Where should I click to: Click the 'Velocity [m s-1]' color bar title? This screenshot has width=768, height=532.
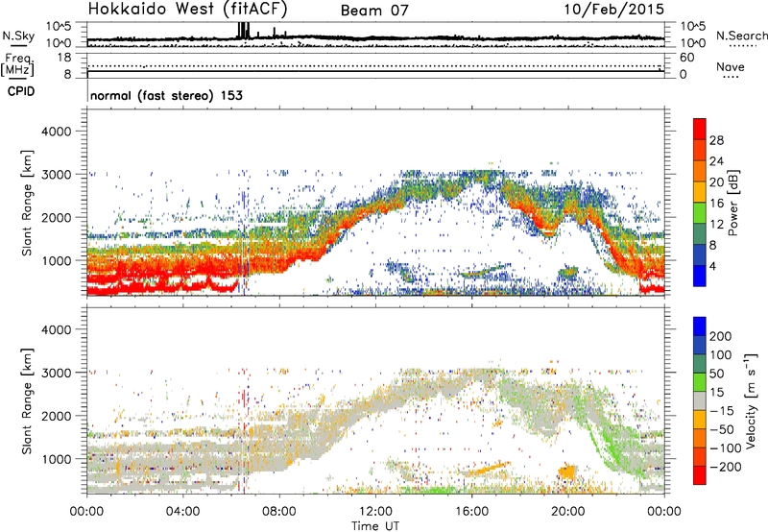point(751,400)
